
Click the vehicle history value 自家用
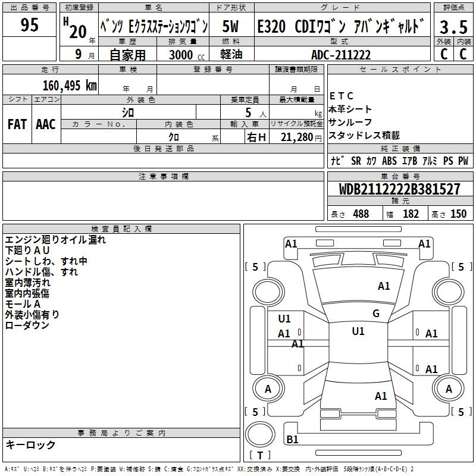click(127, 55)
